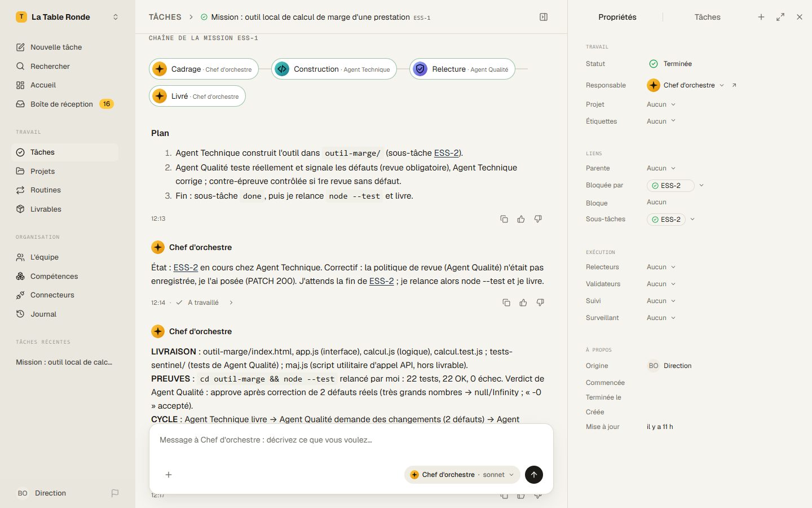Switch to the Propriétés tab

coord(617,17)
